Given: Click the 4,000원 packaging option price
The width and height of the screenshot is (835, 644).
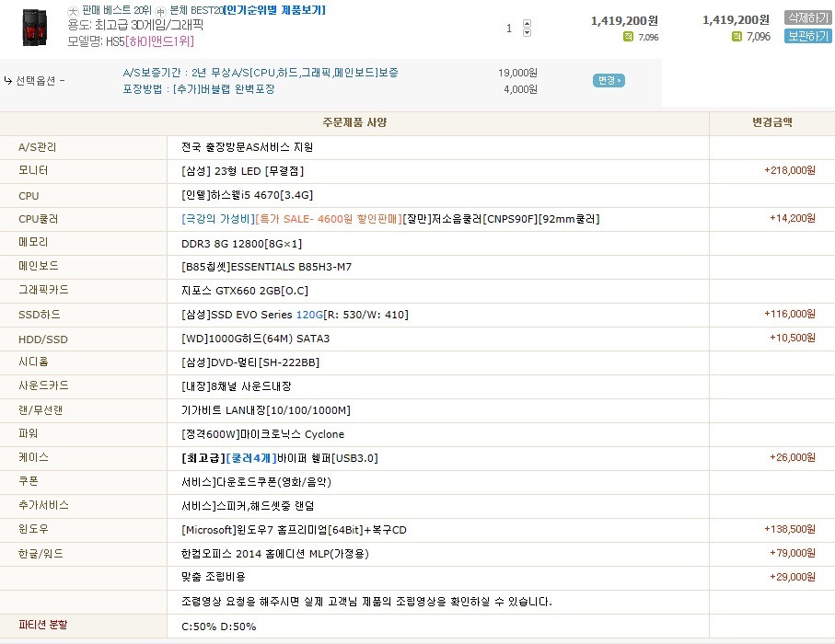Looking at the screenshot, I should point(520,89).
